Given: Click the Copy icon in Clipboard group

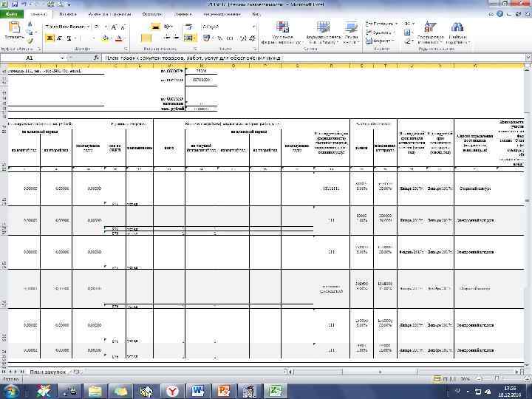Looking at the screenshot, I should pyautogui.click(x=30, y=33).
